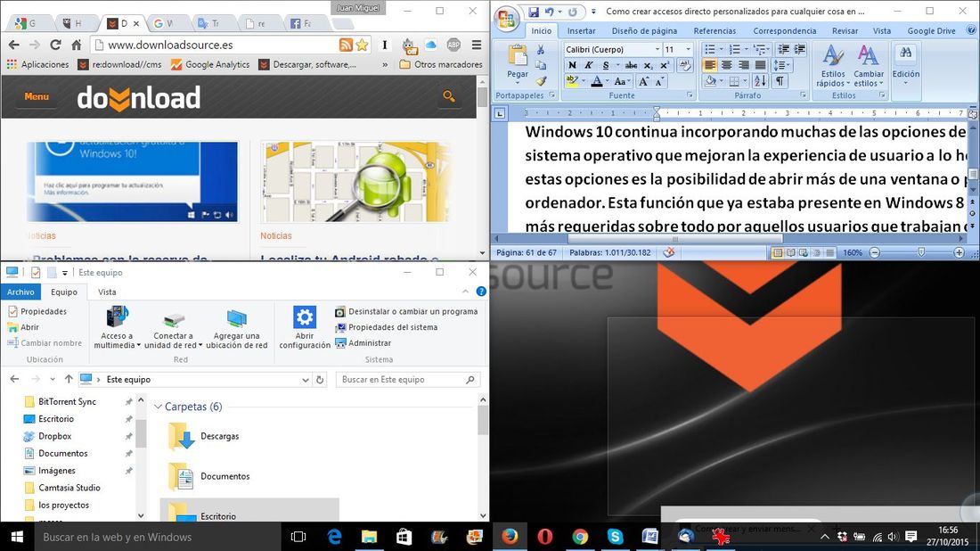The image size is (980, 551).
Task: Click the Word Office button
Action: tap(507, 19)
